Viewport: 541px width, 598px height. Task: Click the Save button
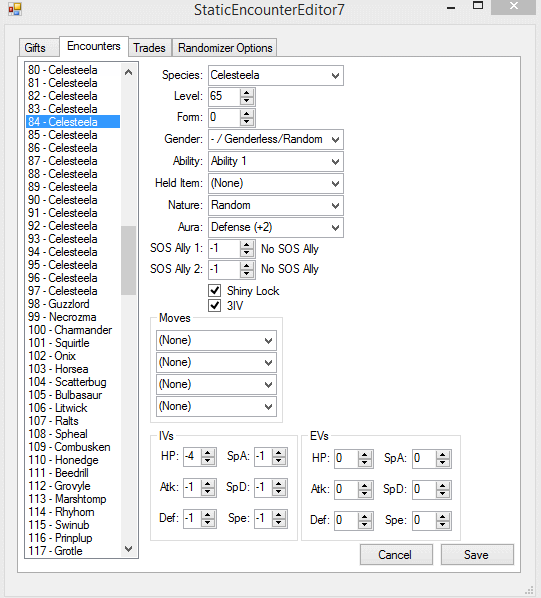pos(477,555)
